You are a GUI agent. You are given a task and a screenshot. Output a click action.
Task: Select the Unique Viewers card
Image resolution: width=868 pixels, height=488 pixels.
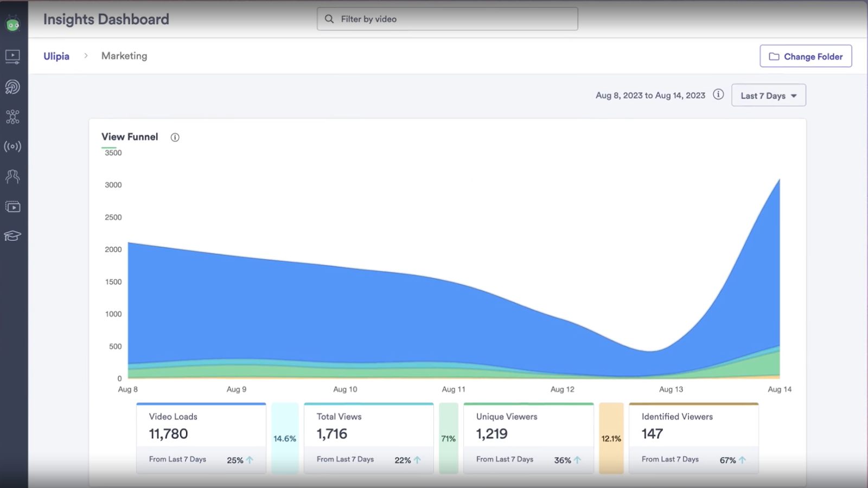coord(529,438)
